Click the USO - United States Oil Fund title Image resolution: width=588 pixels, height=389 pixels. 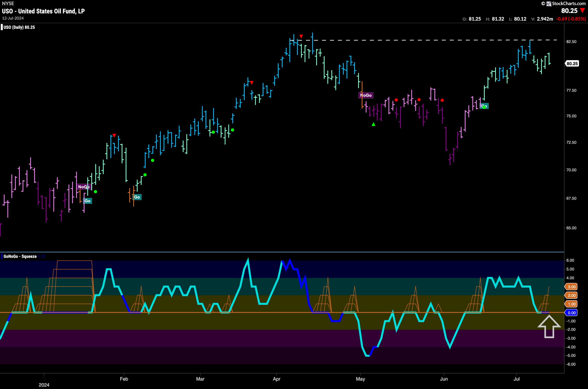(x=43, y=11)
